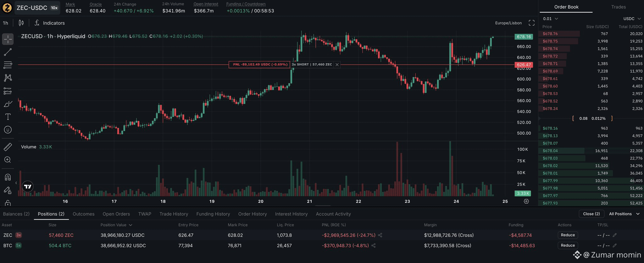Edit TP/SL for ZEC position
This screenshot has width=644, height=263.
[615, 235]
